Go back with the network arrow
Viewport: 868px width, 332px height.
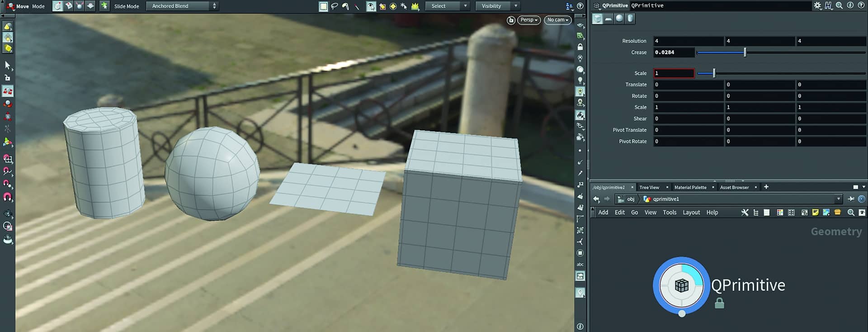(596, 199)
